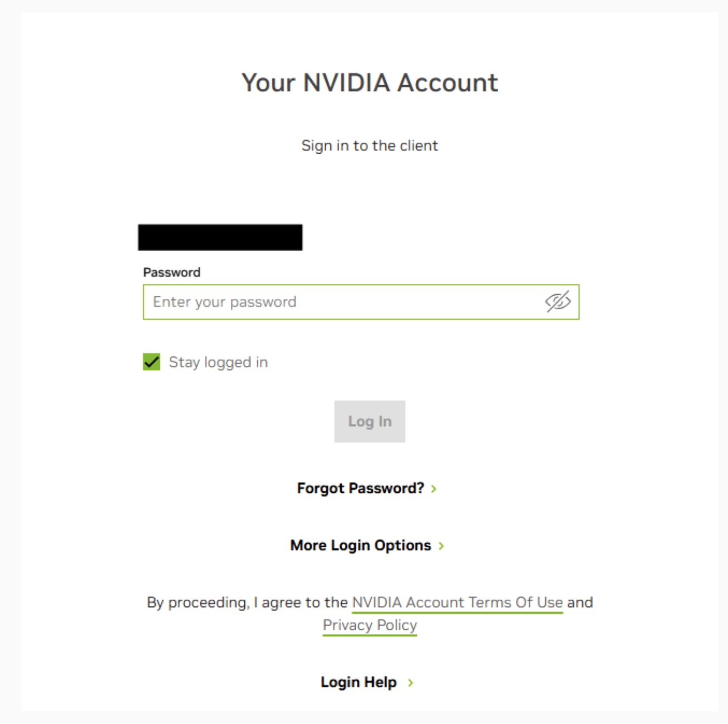Click the 'Your NVIDIA Account' heading
Viewport: 728px width, 724px height.
370,83
